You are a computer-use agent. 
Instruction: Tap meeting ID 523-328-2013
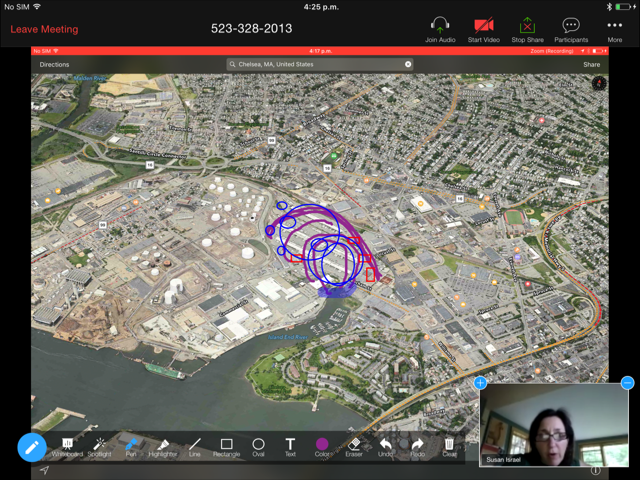[251, 29]
